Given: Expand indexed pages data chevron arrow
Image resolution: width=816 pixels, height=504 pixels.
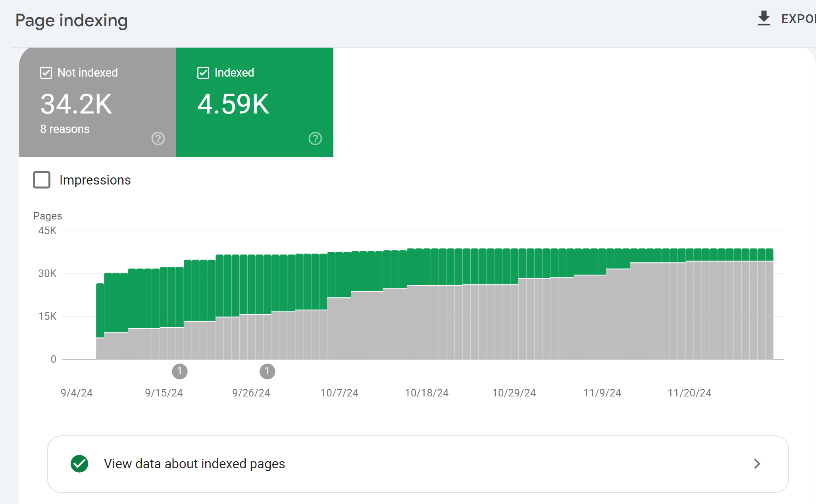Looking at the screenshot, I should 757,464.
